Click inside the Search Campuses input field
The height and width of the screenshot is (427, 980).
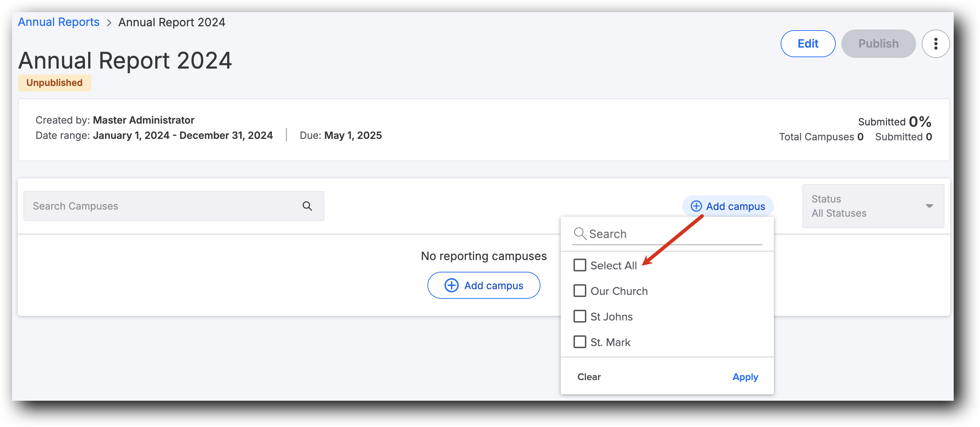click(152, 206)
